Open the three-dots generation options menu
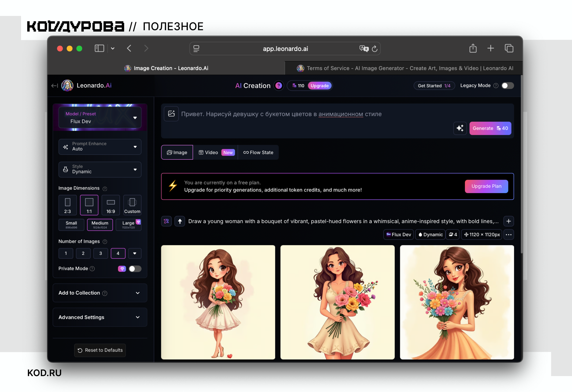572x392 pixels. (x=509, y=235)
